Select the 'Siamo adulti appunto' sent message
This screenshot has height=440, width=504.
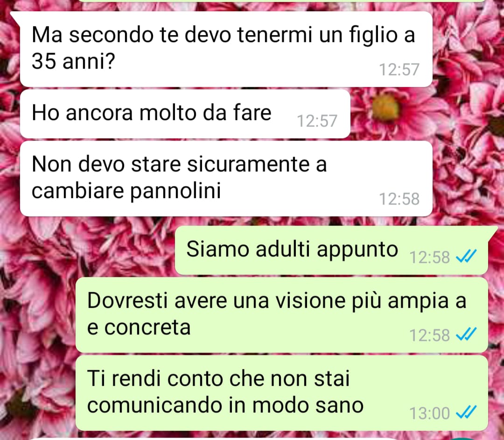[x=331, y=250]
